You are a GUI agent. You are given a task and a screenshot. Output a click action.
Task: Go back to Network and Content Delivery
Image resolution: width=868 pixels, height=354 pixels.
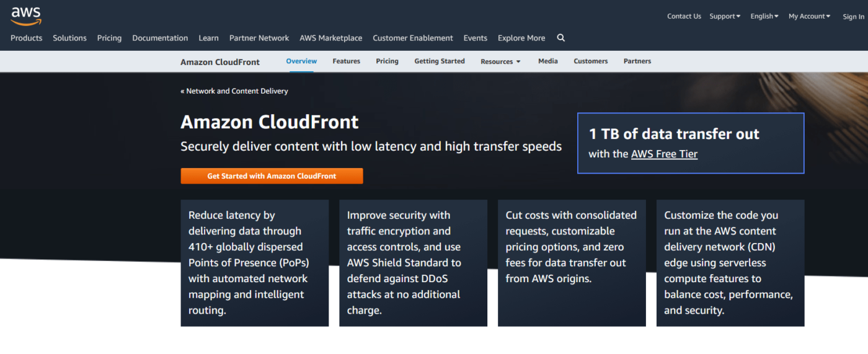click(234, 91)
